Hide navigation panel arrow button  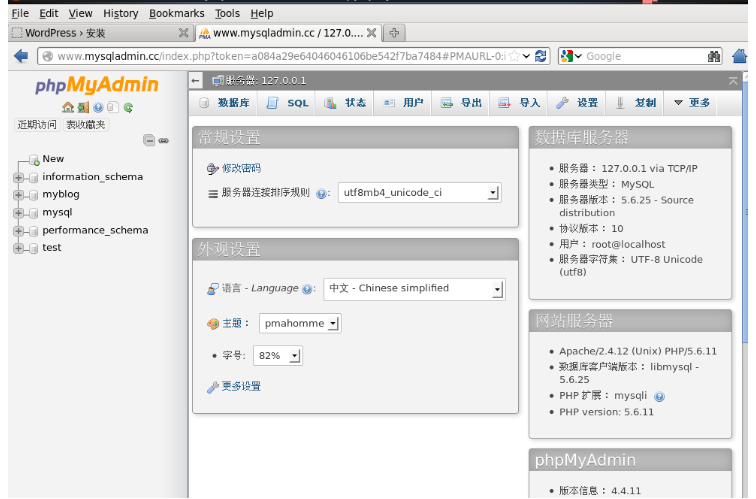pyautogui.click(x=196, y=81)
